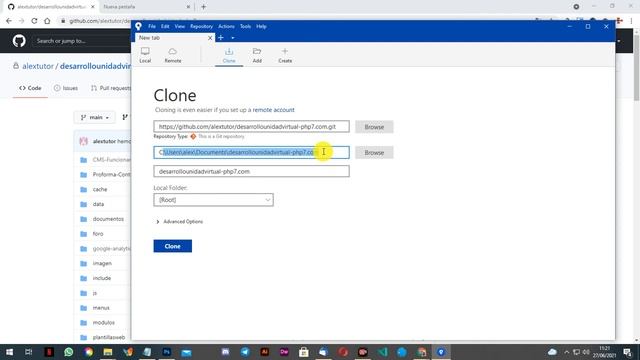The image size is (640, 360).
Task: Switch to the Code tab on GitHub
Action: coord(30,88)
